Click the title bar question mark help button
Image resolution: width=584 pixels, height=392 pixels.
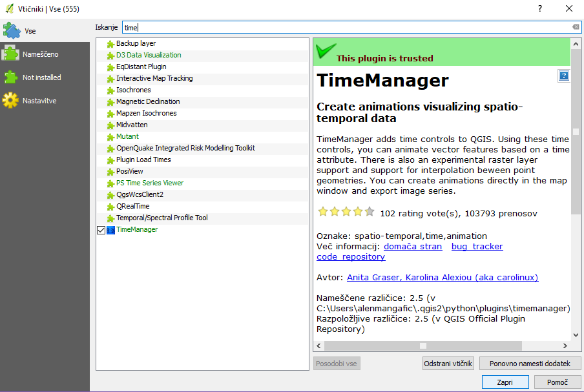click(x=539, y=8)
